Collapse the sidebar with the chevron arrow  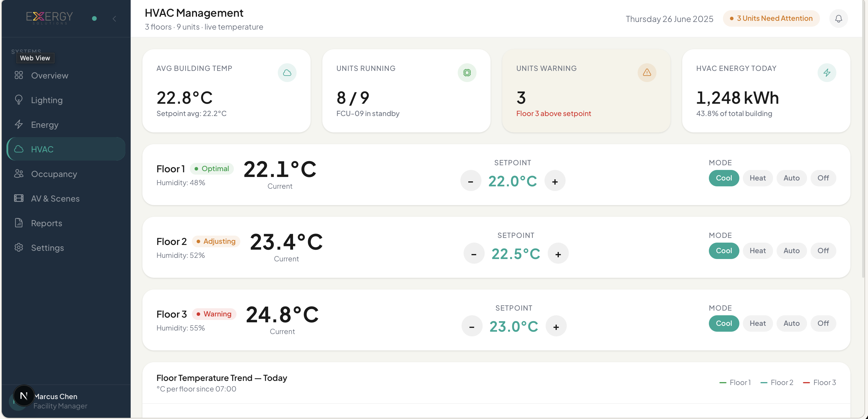click(114, 18)
